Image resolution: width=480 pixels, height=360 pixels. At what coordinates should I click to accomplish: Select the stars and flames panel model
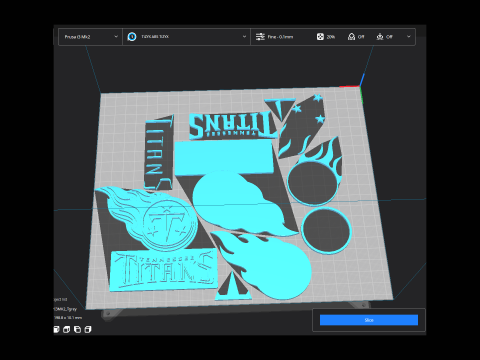(303, 127)
